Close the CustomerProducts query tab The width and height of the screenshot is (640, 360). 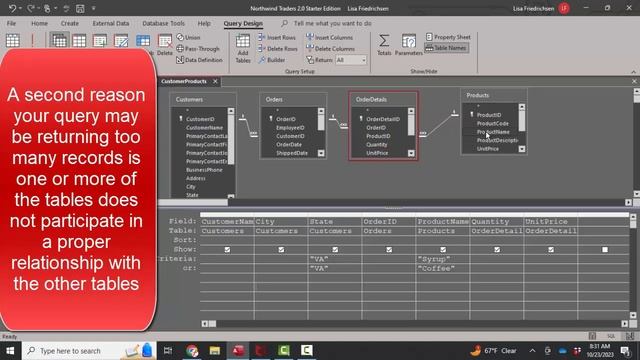[215, 81]
